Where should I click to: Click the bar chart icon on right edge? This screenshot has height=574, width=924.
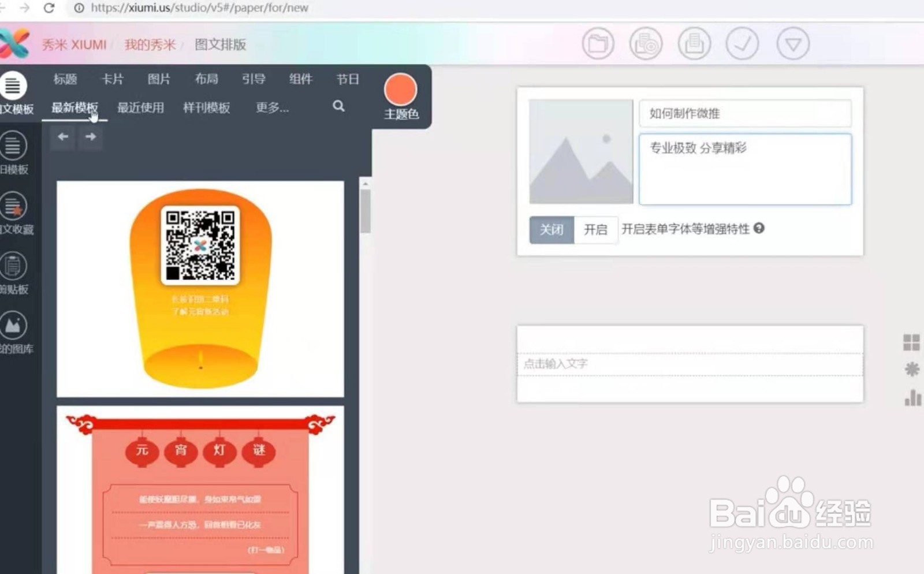click(x=912, y=397)
